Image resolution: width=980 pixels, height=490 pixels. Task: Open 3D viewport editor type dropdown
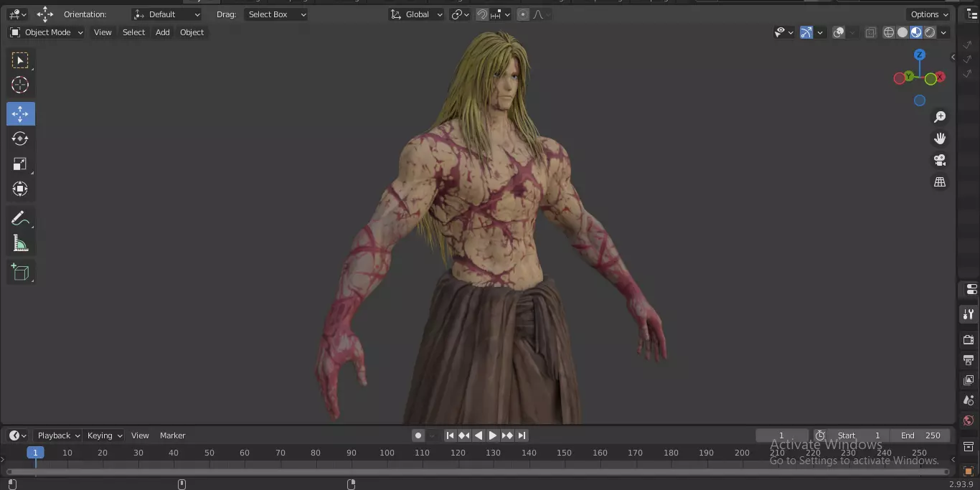click(17, 14)
